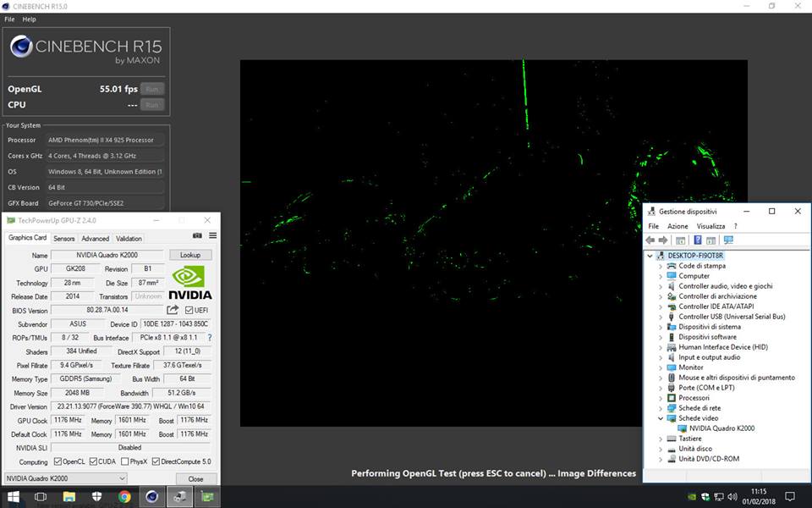Screen dimensions: 812x508
Task: Open Windows Start menu
Action: click(x=14, y=497)
